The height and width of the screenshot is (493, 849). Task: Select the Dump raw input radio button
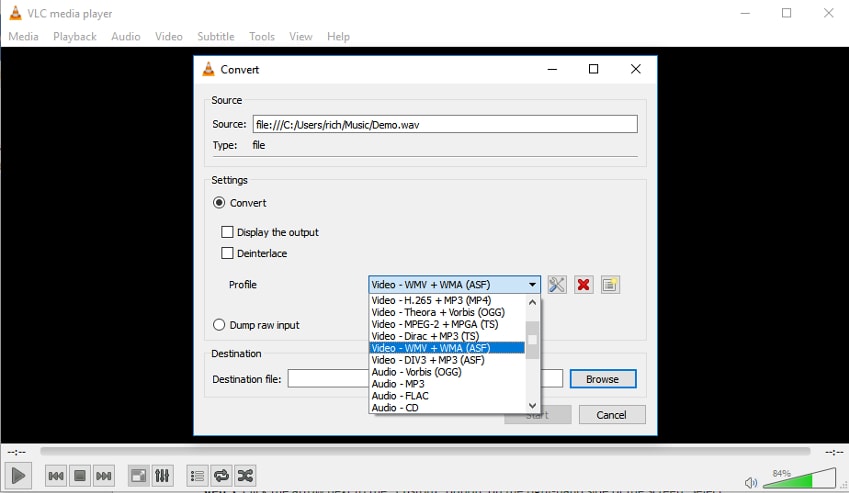click(x=219, y=325)
